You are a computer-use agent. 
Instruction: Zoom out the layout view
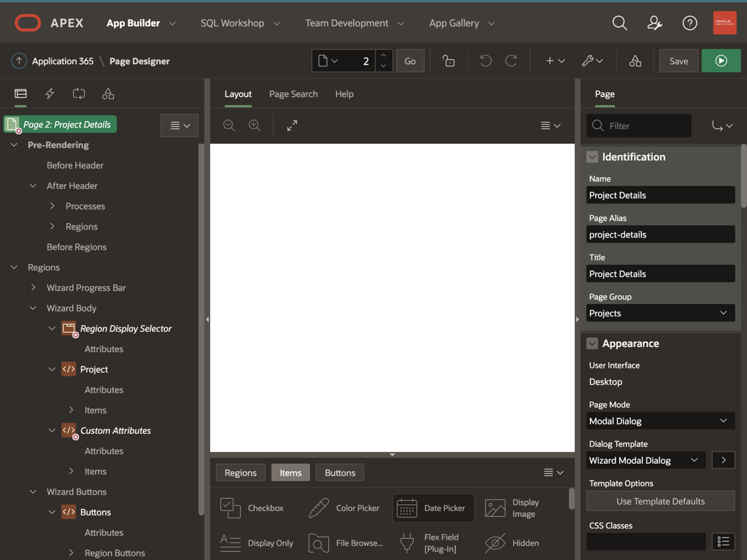(229, 125)
